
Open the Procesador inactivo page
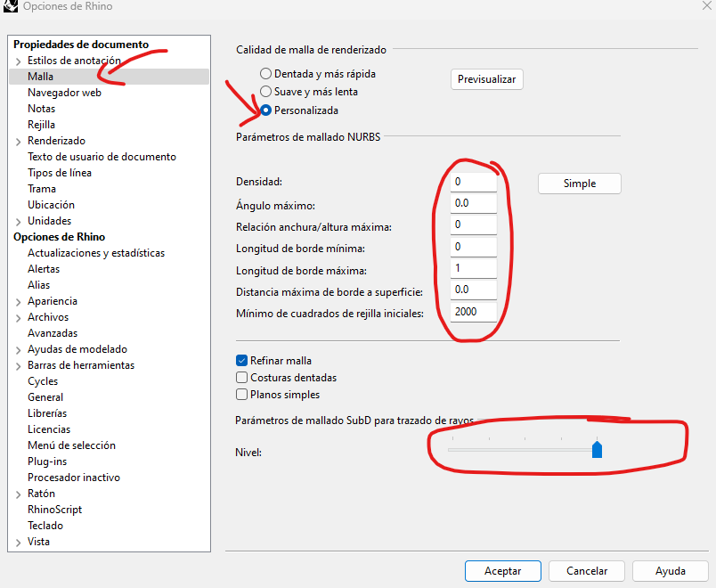click(x=74, y=478)
